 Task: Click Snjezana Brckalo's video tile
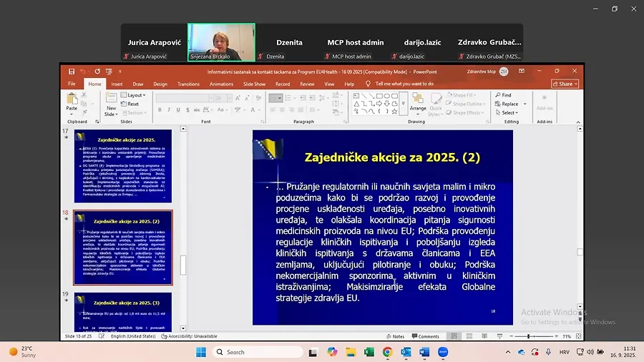(x=221, y=42)
